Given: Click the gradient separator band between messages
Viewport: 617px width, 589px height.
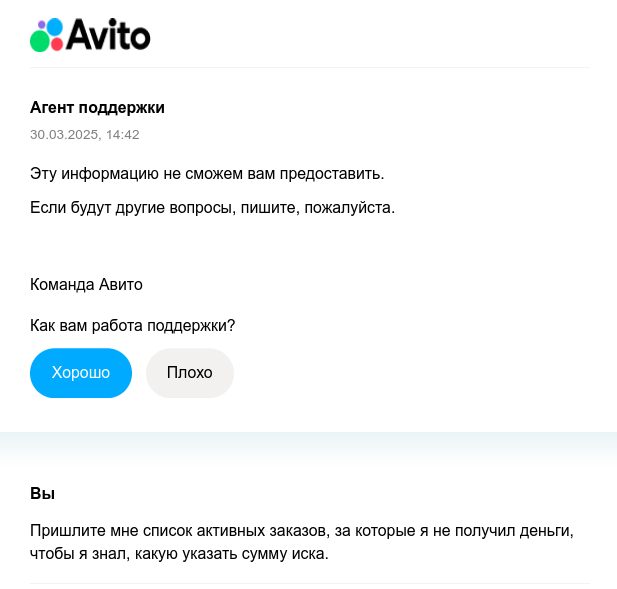Looking at the screenshot, I should pos(308,447).
